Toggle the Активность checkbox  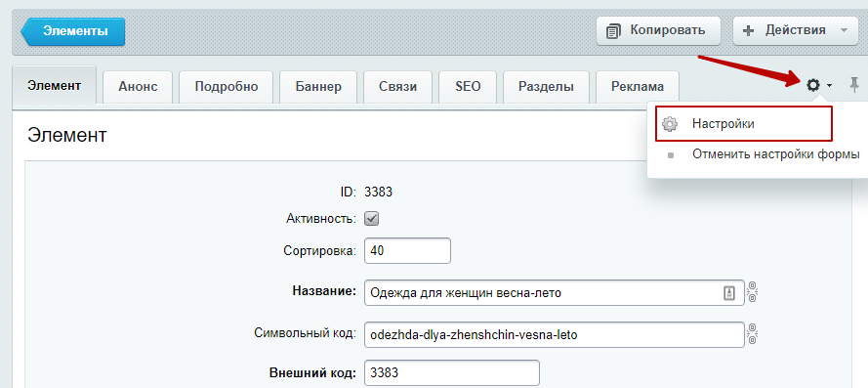tap(371, 218)
